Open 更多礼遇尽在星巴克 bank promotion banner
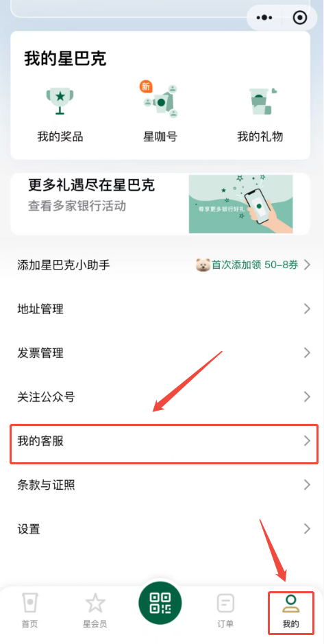The width and height of the screenshot is (324, 644). tap(160, 204)
